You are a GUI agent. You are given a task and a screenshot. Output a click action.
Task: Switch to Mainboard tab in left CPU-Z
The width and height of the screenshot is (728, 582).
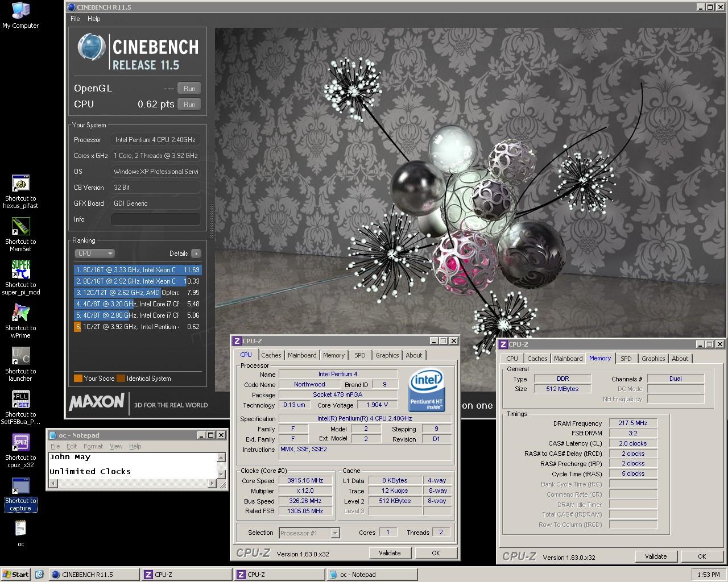(x=302, y=355)
